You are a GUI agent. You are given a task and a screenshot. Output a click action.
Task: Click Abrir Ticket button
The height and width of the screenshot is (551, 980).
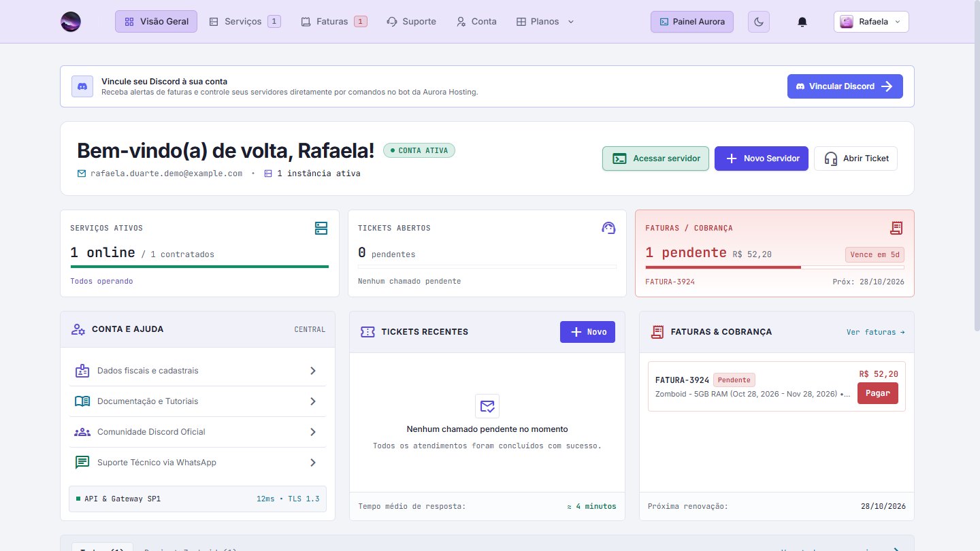click(855, 158)
